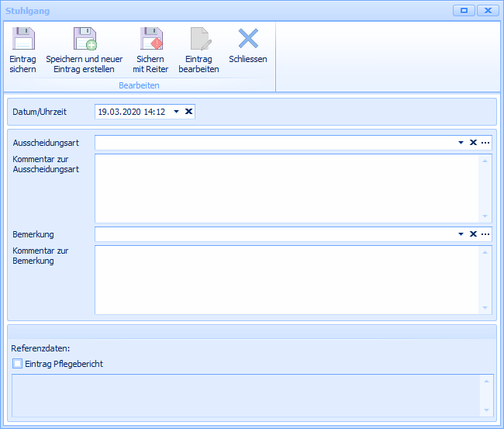The image size is (504, 429).
Task: Clear the Datum/Uhrzeit field with X
Action: [x=188, y=112]
